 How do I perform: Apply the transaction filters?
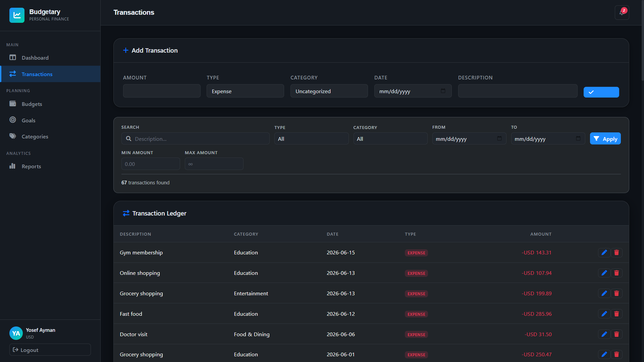(x=605, y=139)
